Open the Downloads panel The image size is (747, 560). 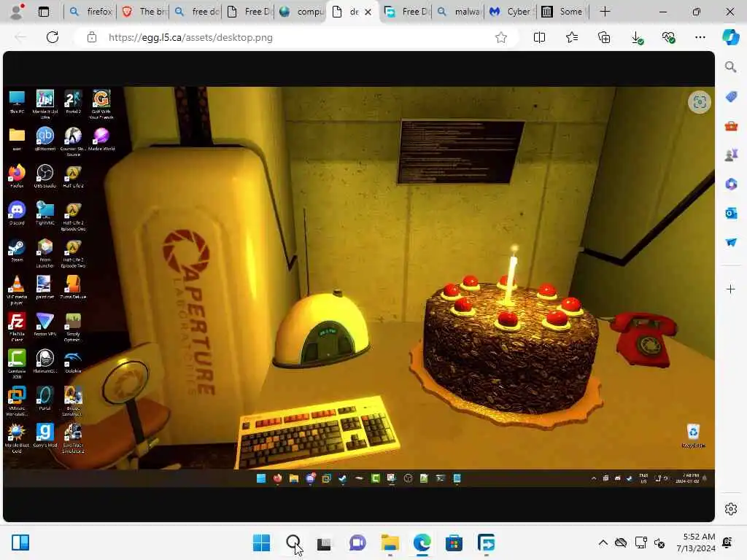(637, 38)
